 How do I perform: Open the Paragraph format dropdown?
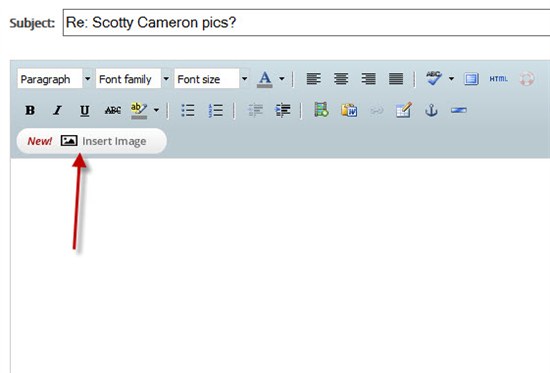click(x=55, y=79)
